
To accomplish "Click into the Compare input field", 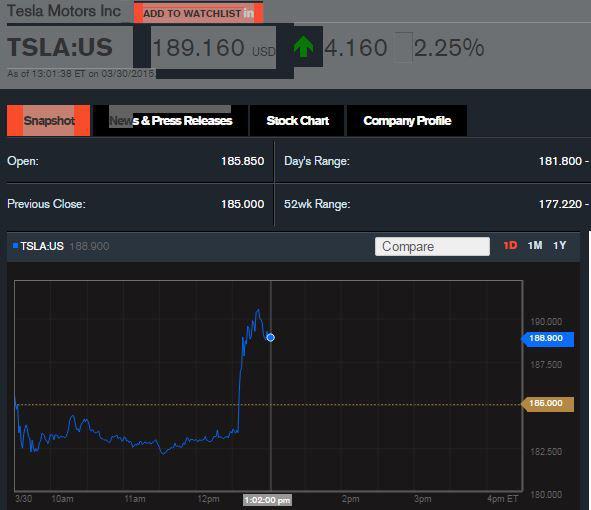I will [432, 247].
